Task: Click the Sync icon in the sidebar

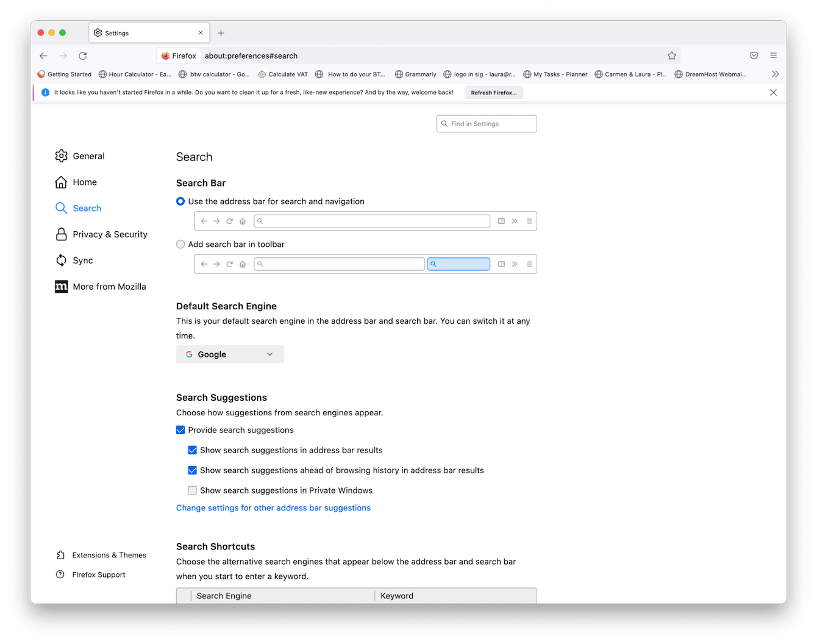Action: click(x=62, y=260)
